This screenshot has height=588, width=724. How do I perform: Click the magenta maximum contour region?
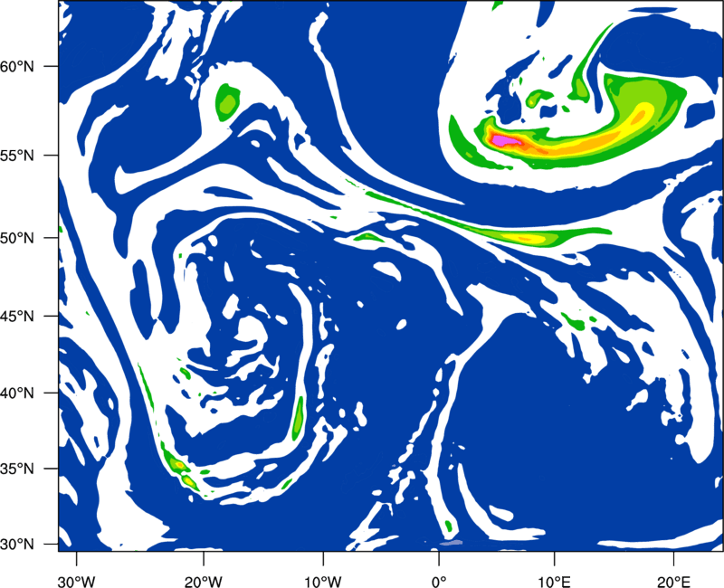pyautogui.click(x=505, y=140)
